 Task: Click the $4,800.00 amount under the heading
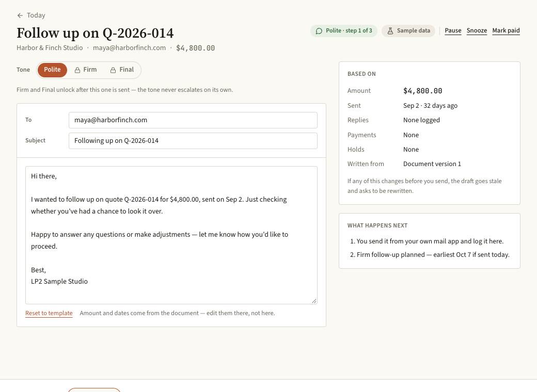[195, 48]
